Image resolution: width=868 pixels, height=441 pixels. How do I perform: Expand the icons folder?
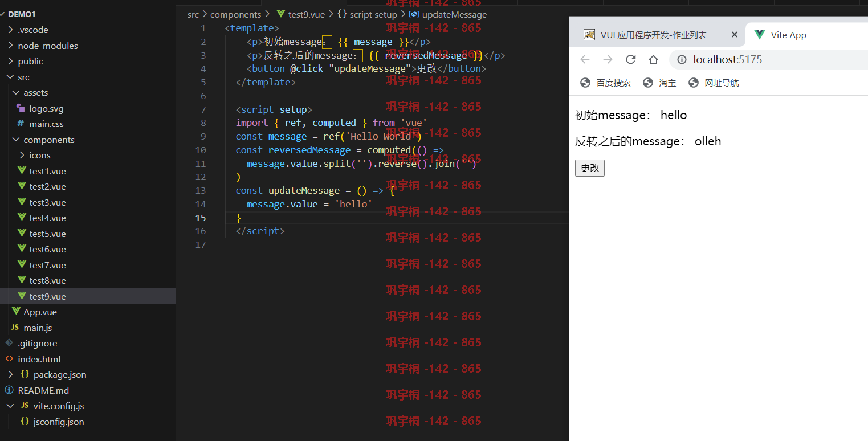(x=22, y=155)
